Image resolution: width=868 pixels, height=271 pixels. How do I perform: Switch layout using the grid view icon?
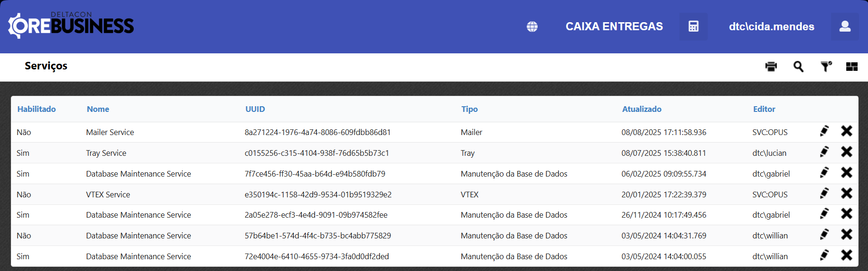tap(851, 67)
